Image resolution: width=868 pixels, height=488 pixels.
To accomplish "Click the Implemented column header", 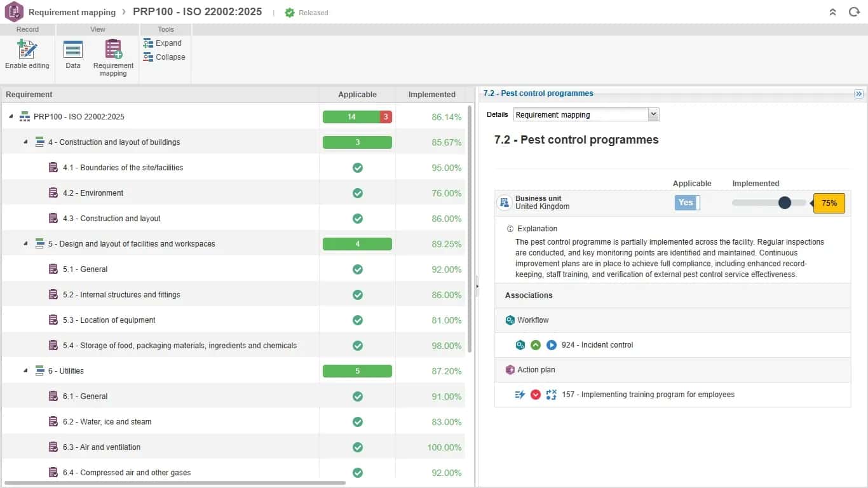I will point(432,95).
